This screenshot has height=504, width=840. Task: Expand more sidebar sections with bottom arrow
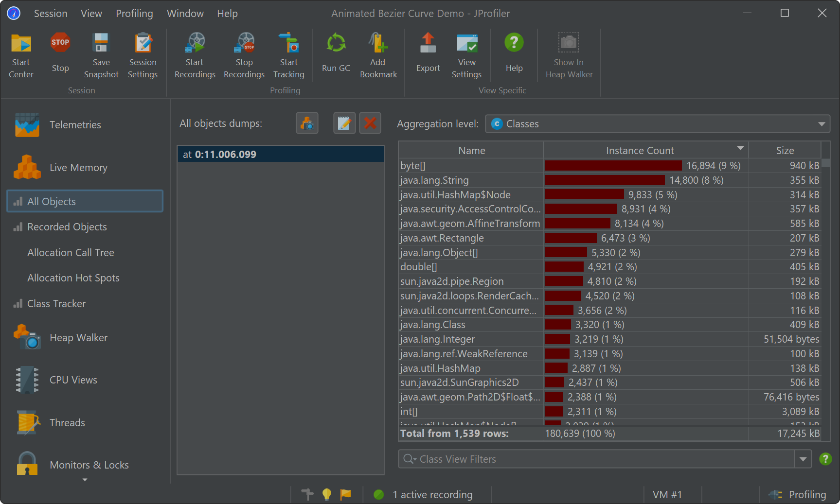pyautogui.click(x=85, y=480)
